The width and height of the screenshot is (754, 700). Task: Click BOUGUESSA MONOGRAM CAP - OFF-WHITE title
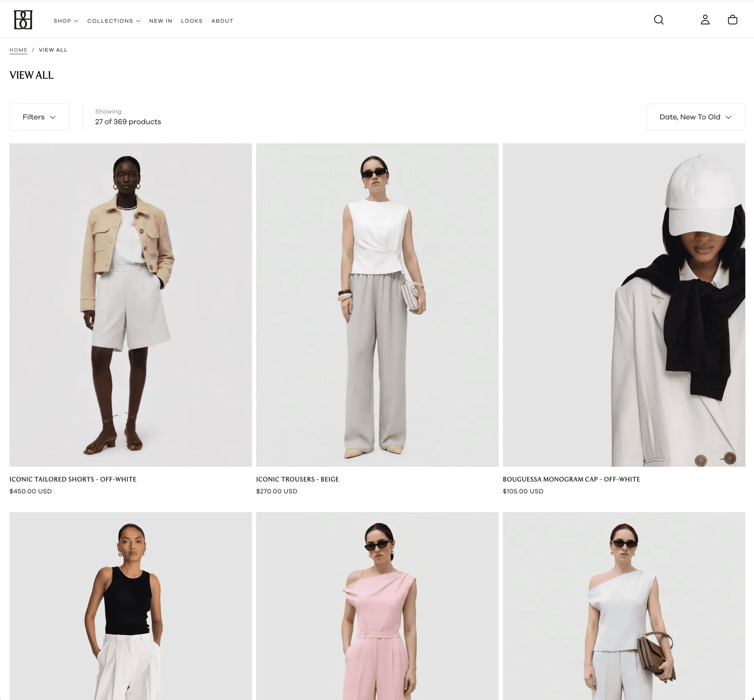[x=571, y=479]
